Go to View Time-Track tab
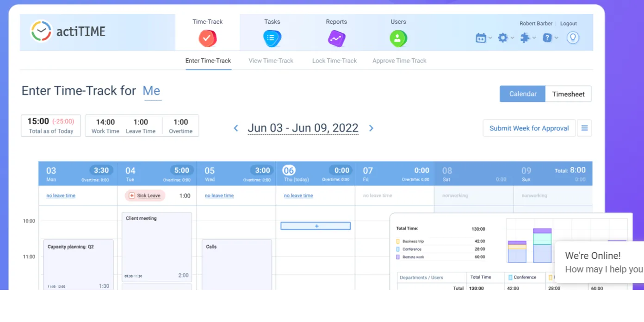Viewport: 644px width, 322px height. (271, 61)
